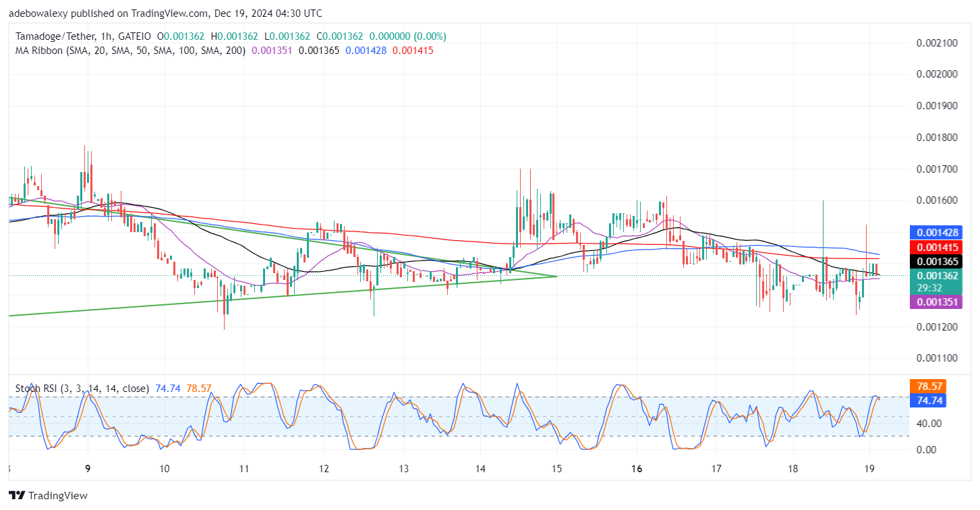This screenshot has width=980, height=510.
Task: Click the TradingView logo icon
Action: [x=16, y=496]
